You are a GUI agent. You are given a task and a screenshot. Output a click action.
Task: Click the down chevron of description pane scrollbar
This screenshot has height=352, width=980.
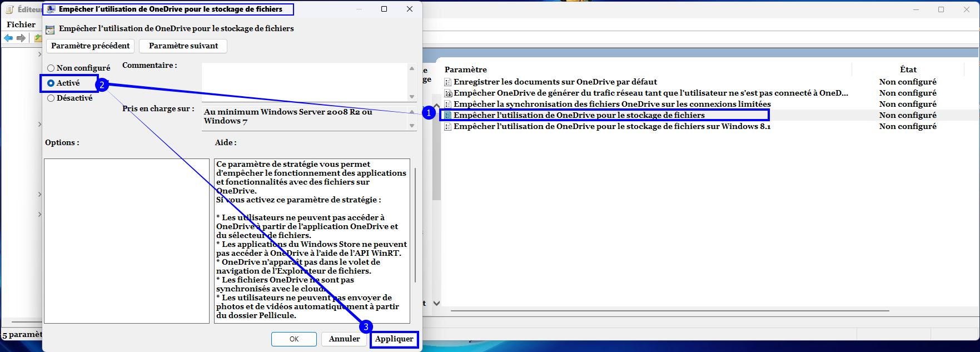click(x=437, y=303)
